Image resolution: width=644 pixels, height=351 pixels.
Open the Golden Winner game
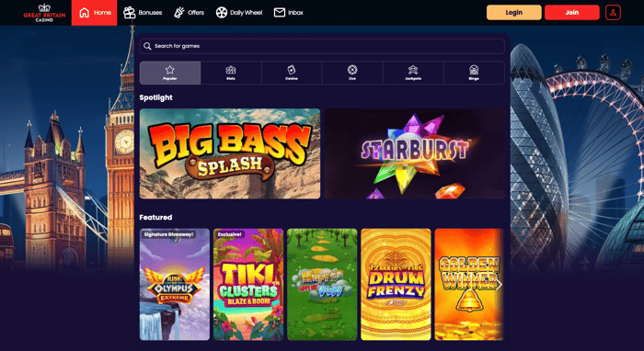[469, 285]
